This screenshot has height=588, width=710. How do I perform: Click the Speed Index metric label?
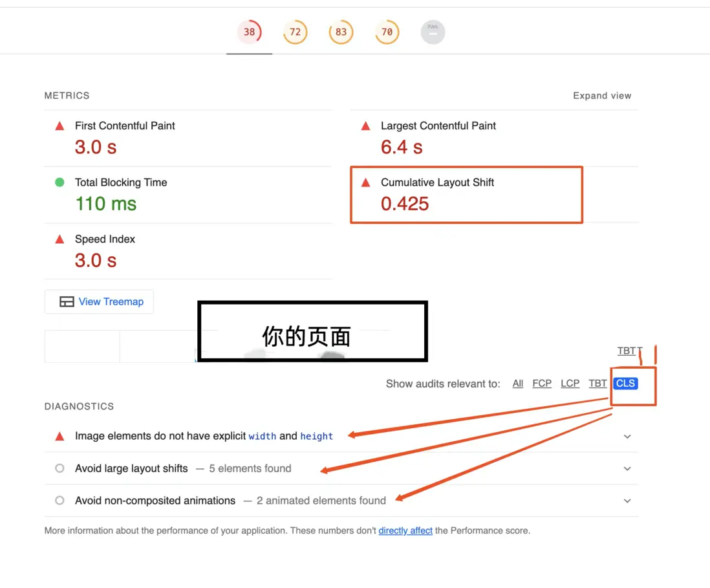(x=105, y=239)
